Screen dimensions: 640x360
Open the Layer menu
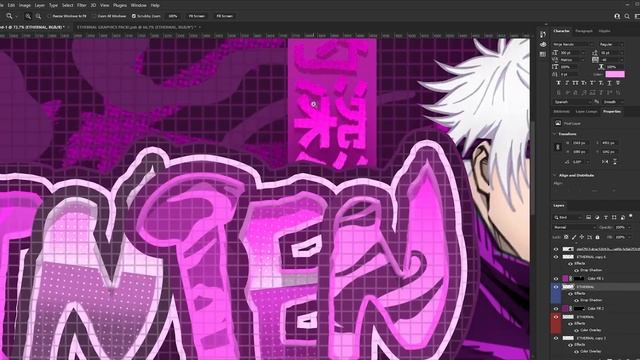40,5
